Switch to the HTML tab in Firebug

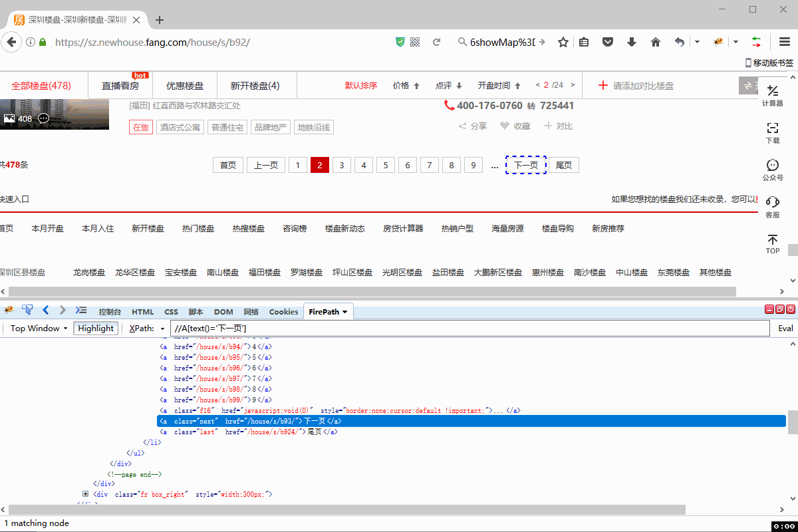click(x=142, y=312)
